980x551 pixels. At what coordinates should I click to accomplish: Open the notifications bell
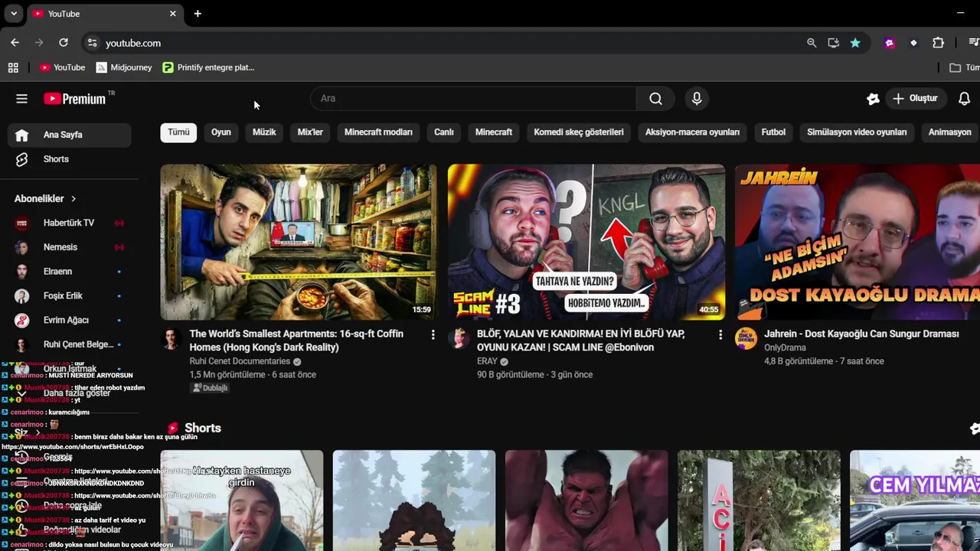tap(964, 98)
